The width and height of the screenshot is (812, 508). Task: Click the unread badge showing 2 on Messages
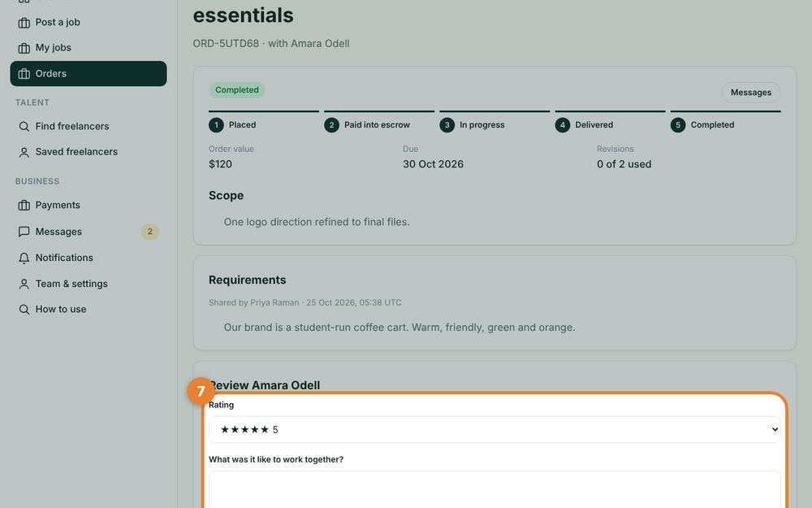point(150,232)
